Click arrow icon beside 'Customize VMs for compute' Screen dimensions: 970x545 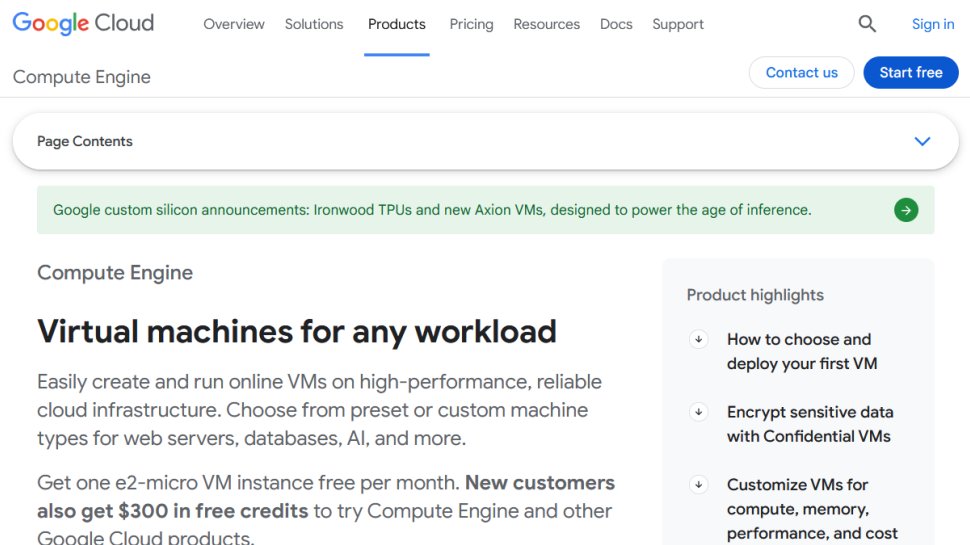click(x=699, y=485)
